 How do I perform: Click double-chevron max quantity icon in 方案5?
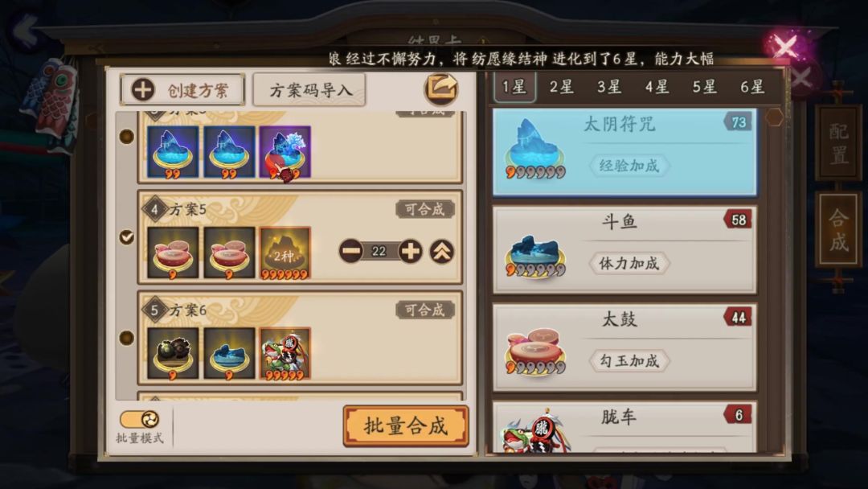(x=442, y=252)
